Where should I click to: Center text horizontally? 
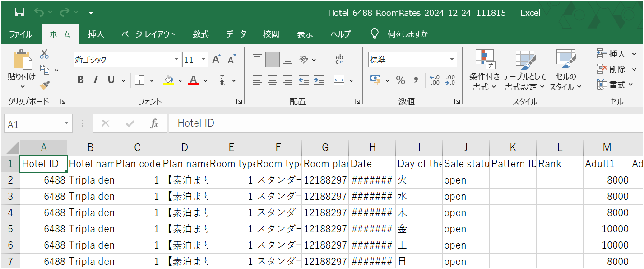273,80
